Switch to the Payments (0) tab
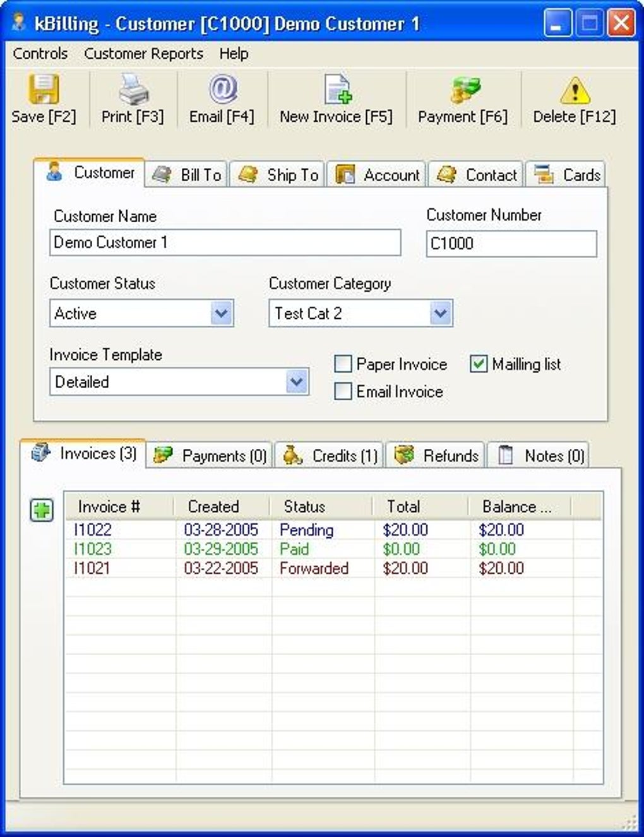The image size is (644, 837). tap(210, 455)
